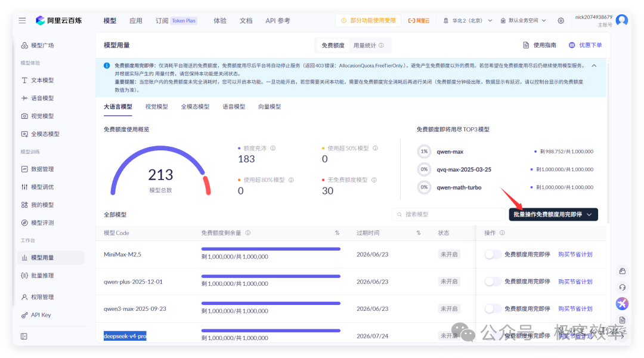Click the 搜索模型 search field
This screenshot has height=358, width=644.
pos(449,215)
